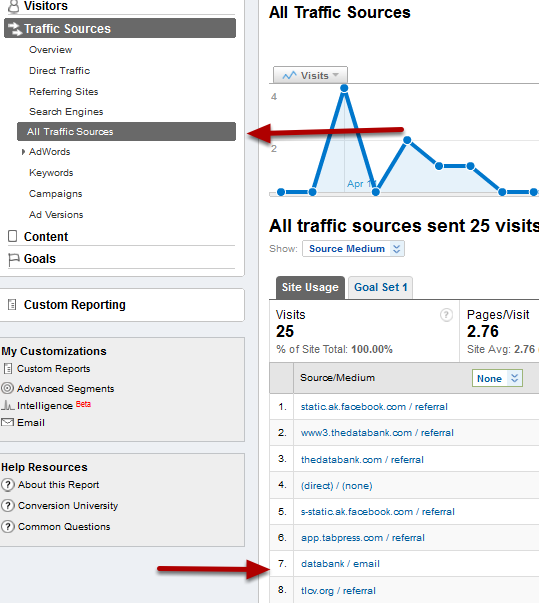Click the line graph icon in Visits button

click(289, 75)
